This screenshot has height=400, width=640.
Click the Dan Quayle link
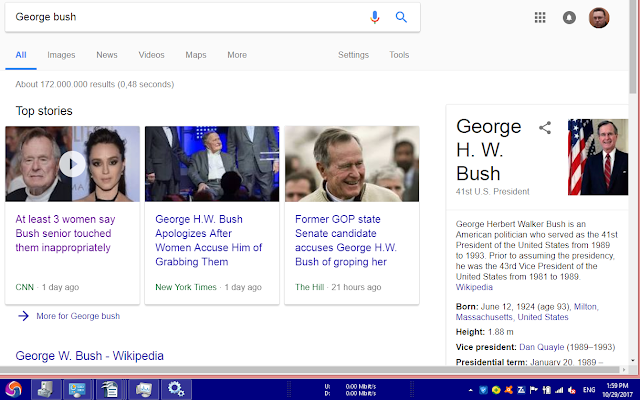point(542,347)
